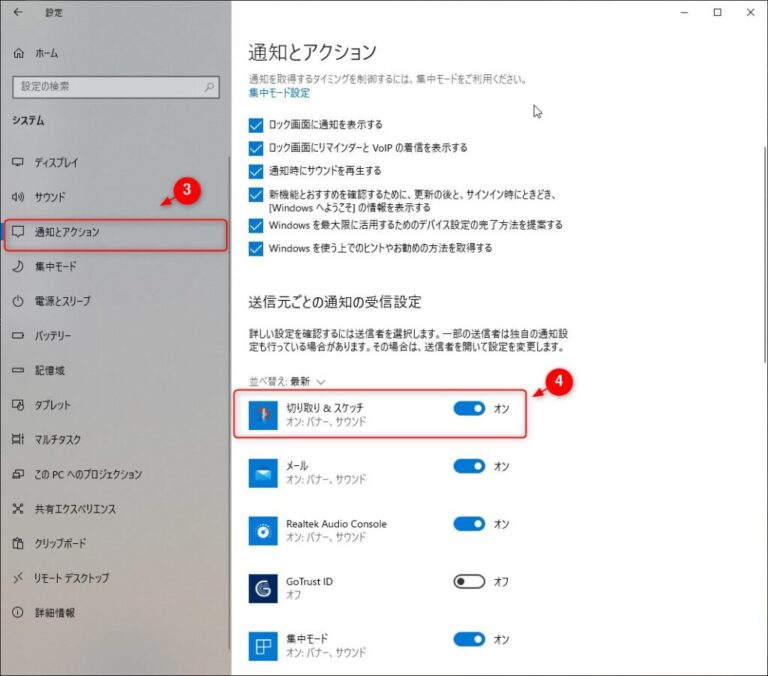Click the back arrow in Settings header

[18, 12]
